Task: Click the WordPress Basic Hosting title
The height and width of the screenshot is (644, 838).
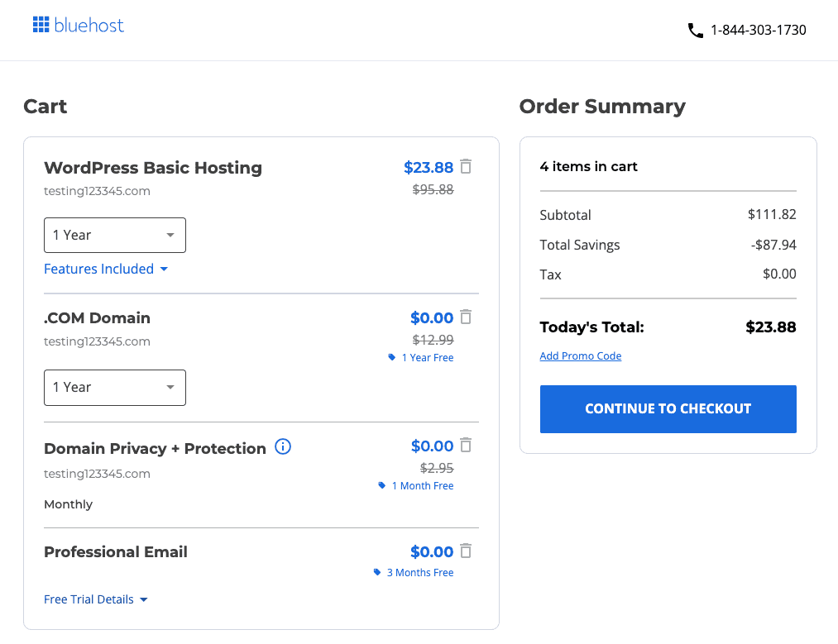Action: 153,168
